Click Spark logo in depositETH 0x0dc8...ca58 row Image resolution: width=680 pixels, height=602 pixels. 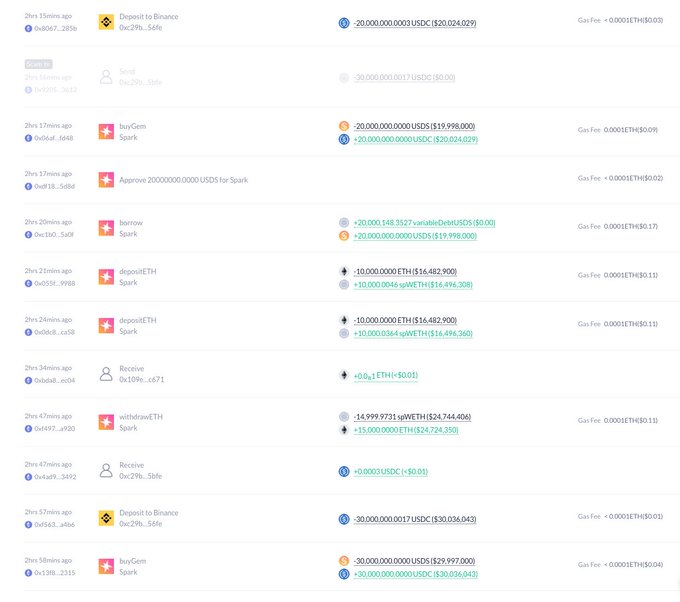(106, 326)
